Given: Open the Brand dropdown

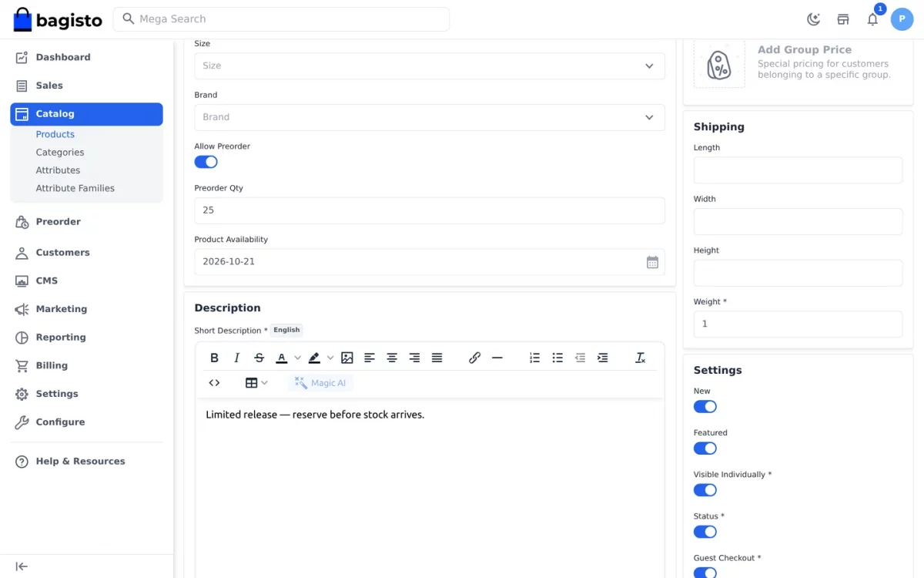Looking at the screenshot, I should pos(430,117).
